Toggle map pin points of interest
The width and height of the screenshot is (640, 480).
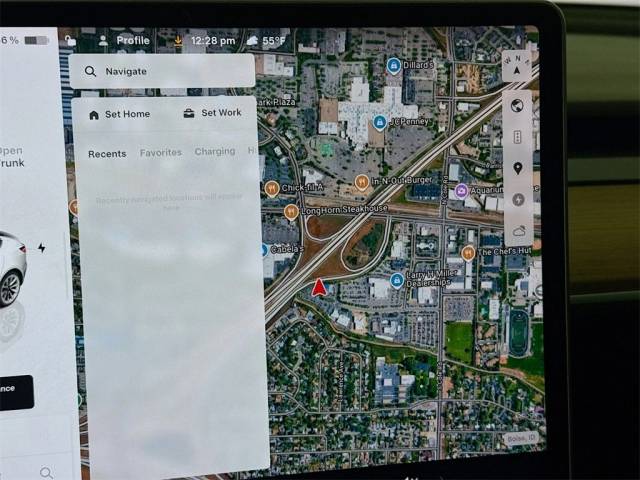(517, 168)
